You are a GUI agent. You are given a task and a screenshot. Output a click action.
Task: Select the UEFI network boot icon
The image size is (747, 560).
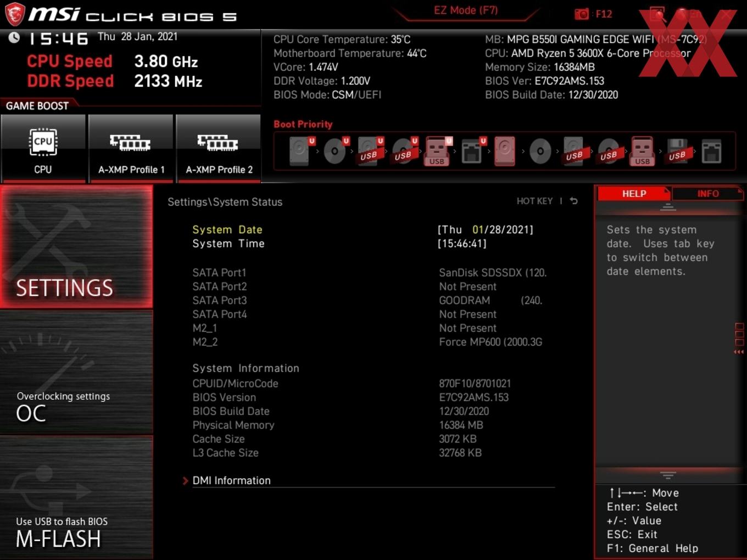pos(473,151)
